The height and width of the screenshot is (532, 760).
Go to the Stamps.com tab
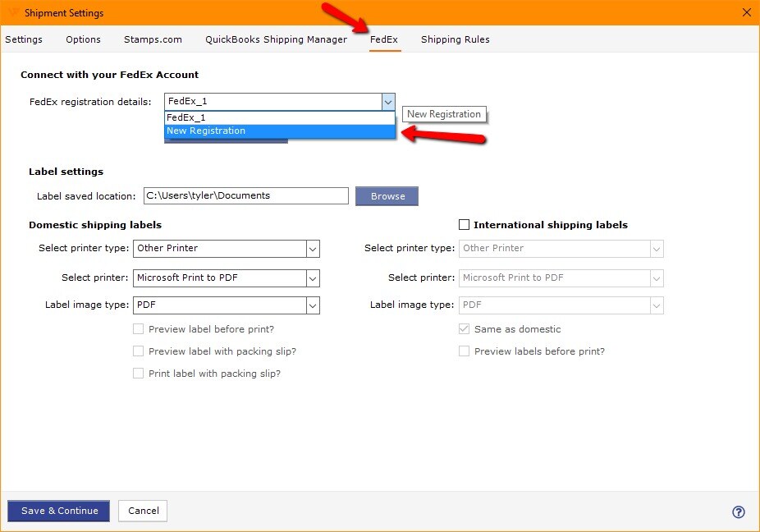pyautogui.click(x=153, y=39)
